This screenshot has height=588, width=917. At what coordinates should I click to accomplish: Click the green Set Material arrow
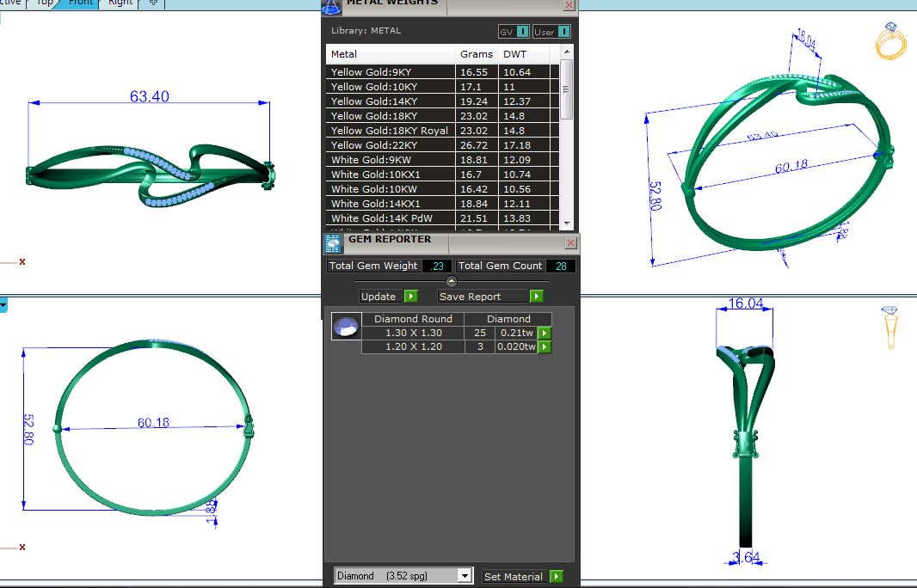(x=557, y=577)
